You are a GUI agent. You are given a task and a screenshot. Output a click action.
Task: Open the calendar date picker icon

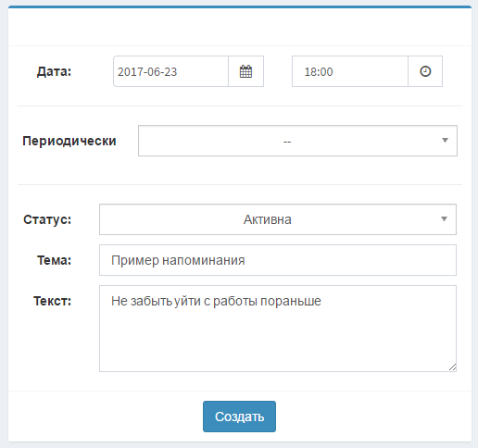(x=245, y=71)
